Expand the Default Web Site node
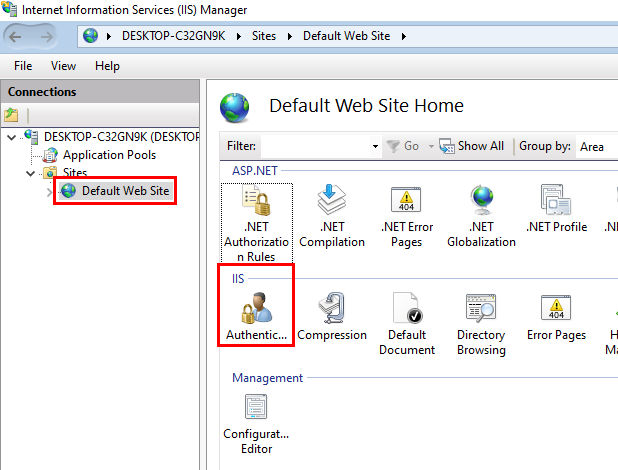 [49, 192]
